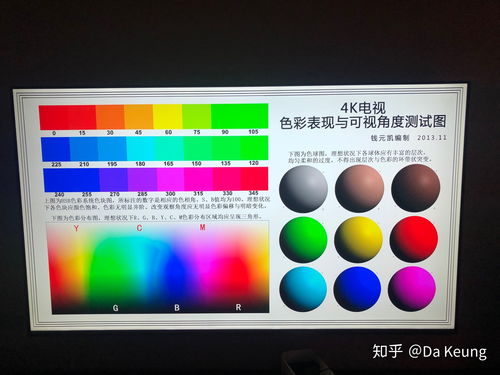Click the number label 240
This screenshot has height=375, width=500.
coord(59,194)
